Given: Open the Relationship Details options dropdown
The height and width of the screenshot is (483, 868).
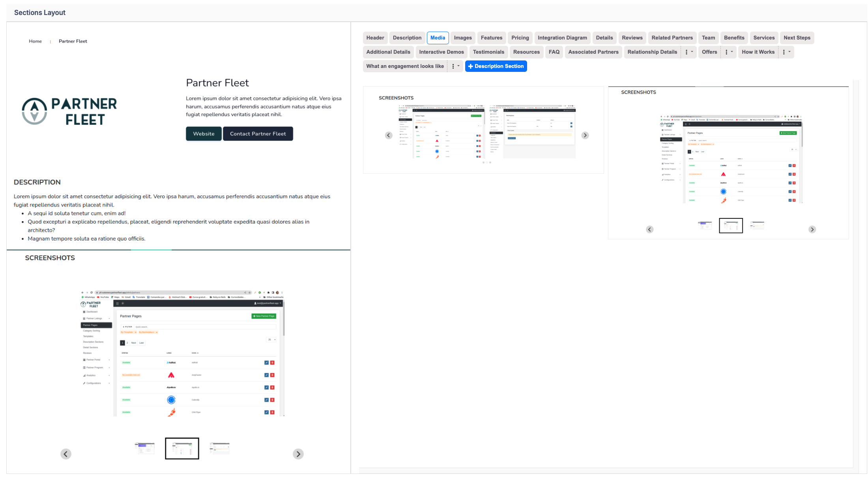Looking at the screenshot, I should pos(689,52).
